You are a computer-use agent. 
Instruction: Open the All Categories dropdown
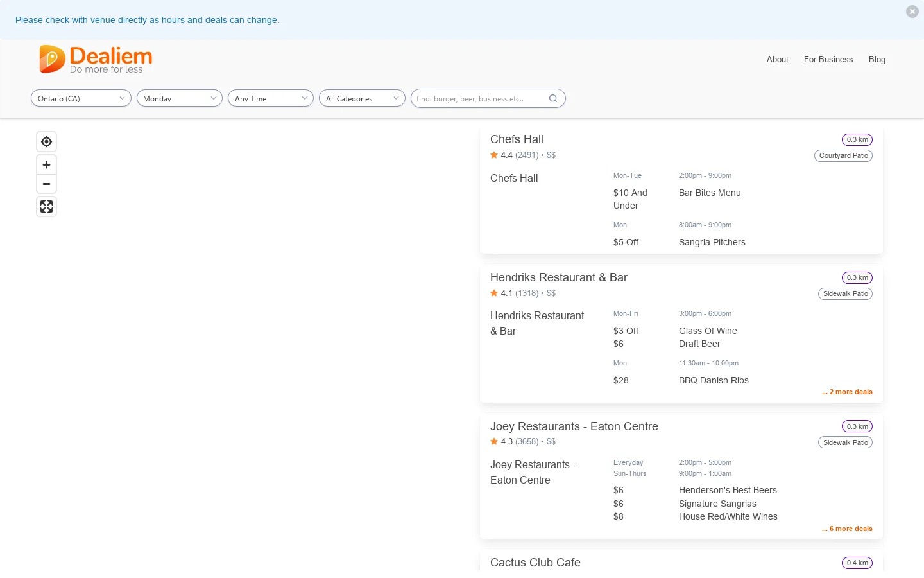362,98
